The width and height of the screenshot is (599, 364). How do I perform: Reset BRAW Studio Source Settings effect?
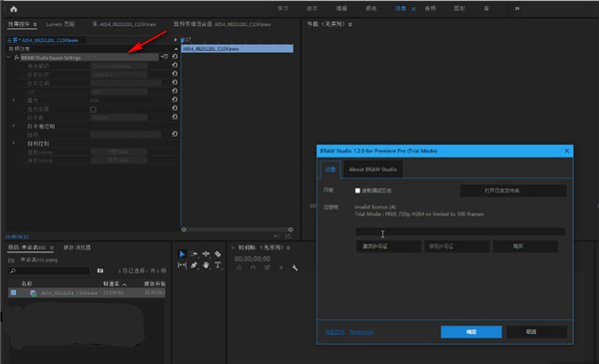[175, 57]
